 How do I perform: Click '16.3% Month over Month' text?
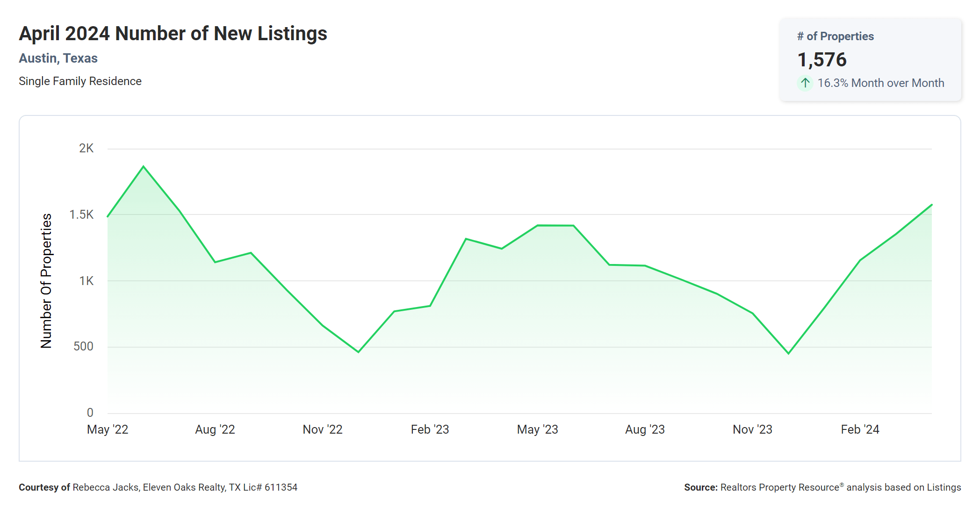880,83
